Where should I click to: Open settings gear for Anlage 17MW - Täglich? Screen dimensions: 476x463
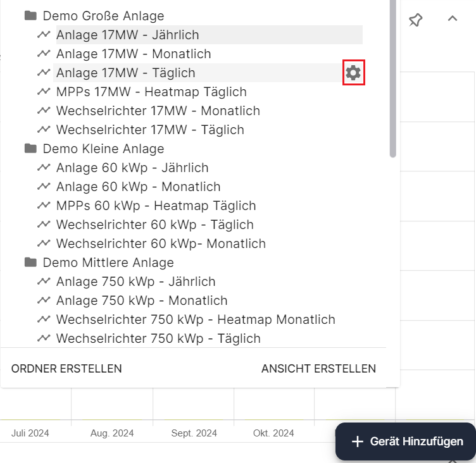click(x=353, y=73)
